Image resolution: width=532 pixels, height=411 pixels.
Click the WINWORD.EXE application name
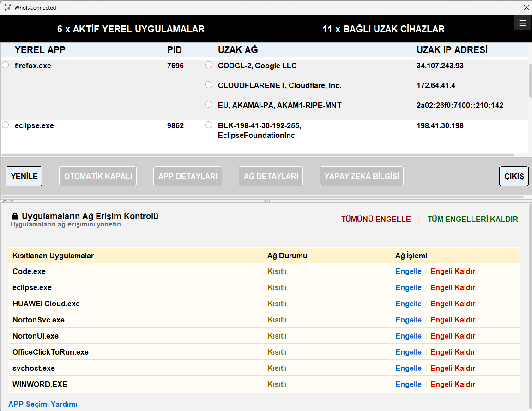[40, 385]
